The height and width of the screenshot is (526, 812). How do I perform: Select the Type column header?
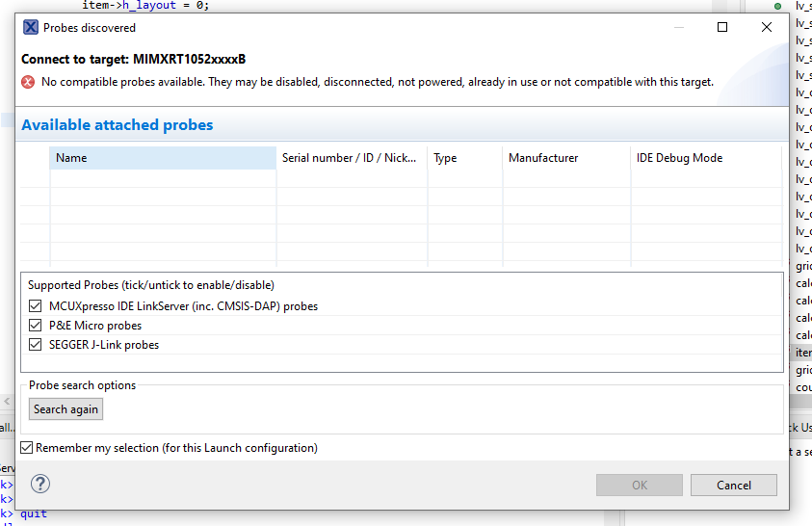[464, 158]
